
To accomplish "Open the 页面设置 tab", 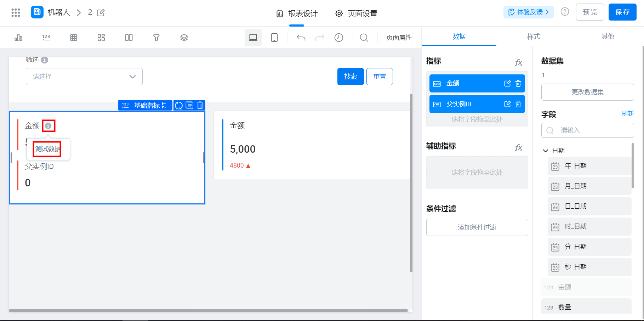I will (x=356, y=13).
